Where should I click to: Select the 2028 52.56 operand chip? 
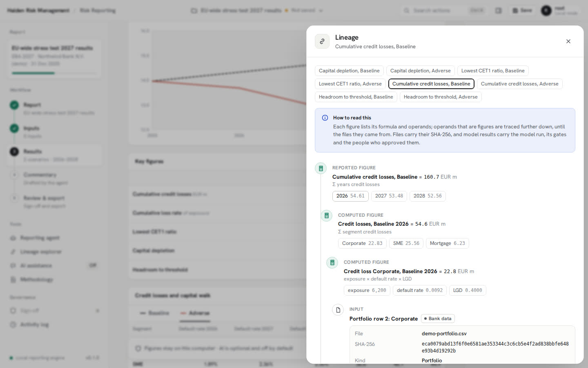(x=428, y=196)
